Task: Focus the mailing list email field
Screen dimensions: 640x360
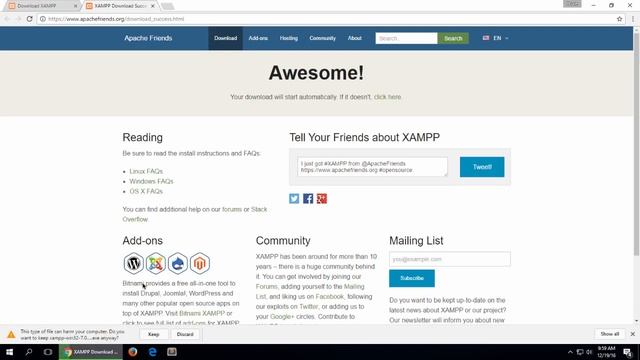Action: (x=449, y=259)
